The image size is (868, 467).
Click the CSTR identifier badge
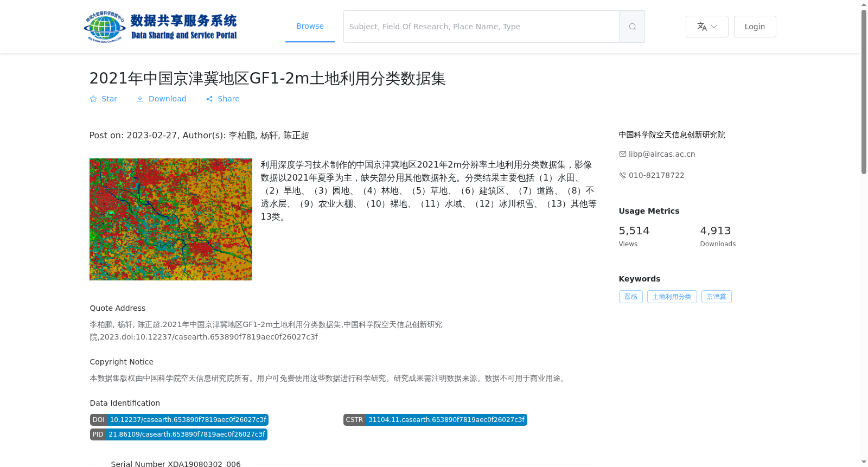(x=435, y=420)
